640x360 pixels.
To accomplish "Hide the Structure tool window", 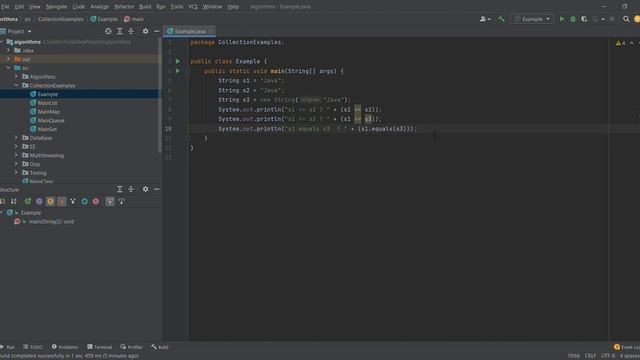I will (x=157, y=189).
